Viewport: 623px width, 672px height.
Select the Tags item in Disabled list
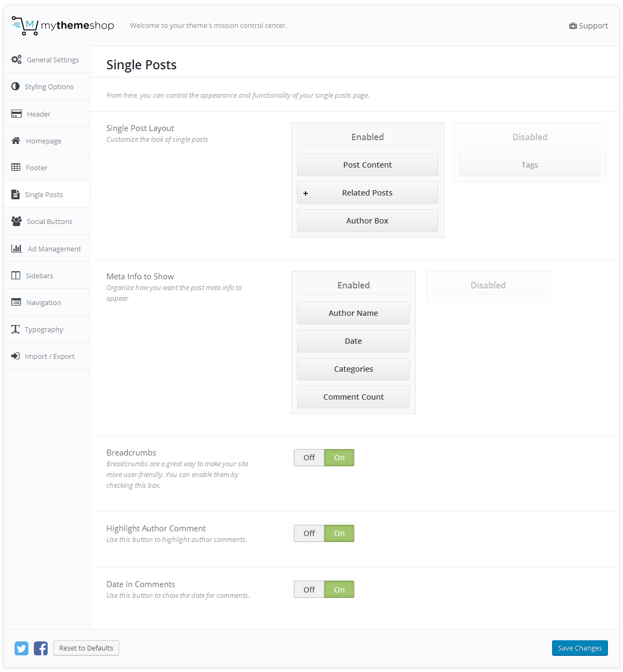(530, 165)
